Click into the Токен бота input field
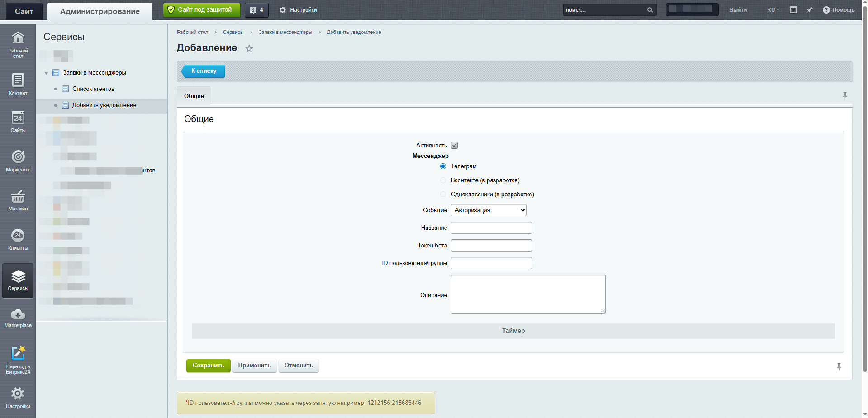 [x=491, y=246]
